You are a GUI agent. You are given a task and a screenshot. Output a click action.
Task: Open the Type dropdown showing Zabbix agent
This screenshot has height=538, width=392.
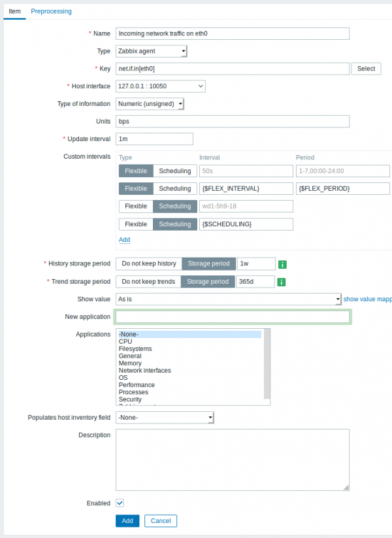151,51
